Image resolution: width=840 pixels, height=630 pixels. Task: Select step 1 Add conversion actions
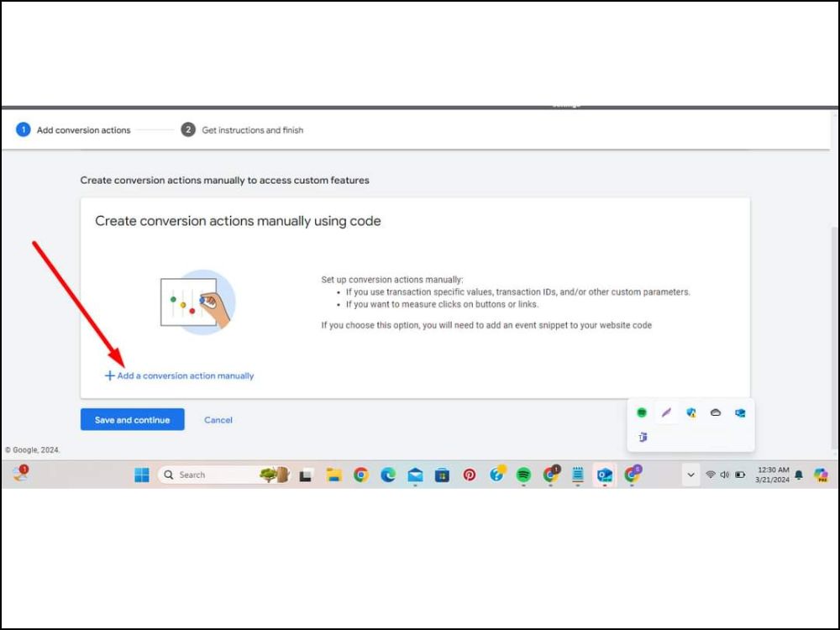coord(73,129)
